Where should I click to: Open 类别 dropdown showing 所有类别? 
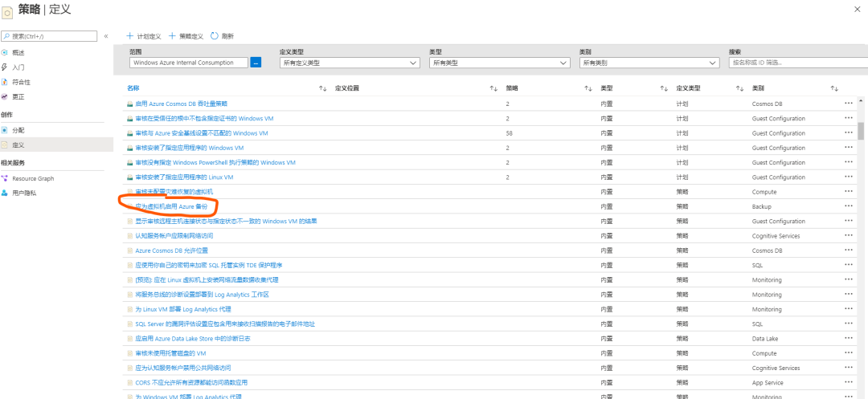(x=649, y=63)
